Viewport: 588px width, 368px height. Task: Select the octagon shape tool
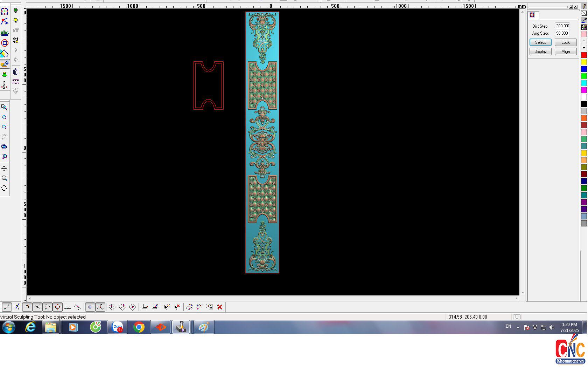point(5,43)
